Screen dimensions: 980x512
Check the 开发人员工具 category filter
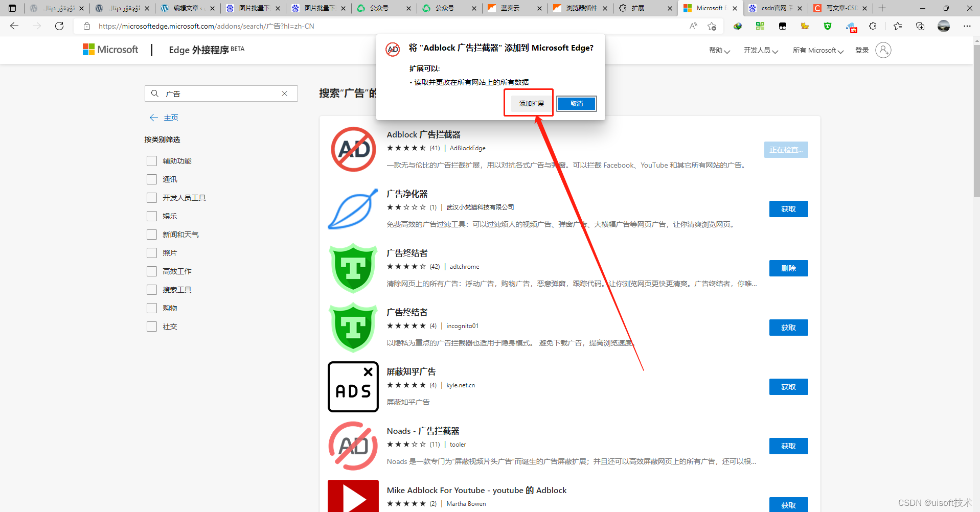pos(152,198)
